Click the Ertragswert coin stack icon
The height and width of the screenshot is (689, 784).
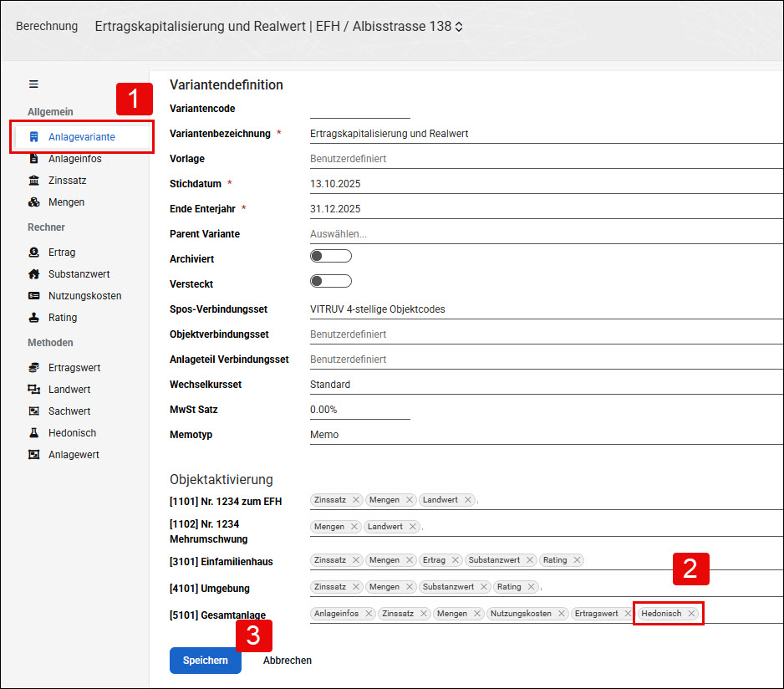34,368
